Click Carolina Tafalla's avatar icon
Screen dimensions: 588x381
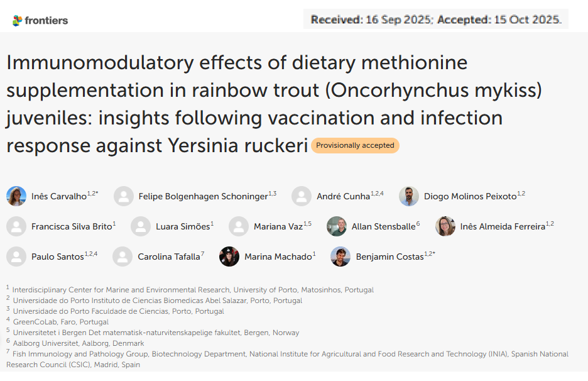coord(122,257)
